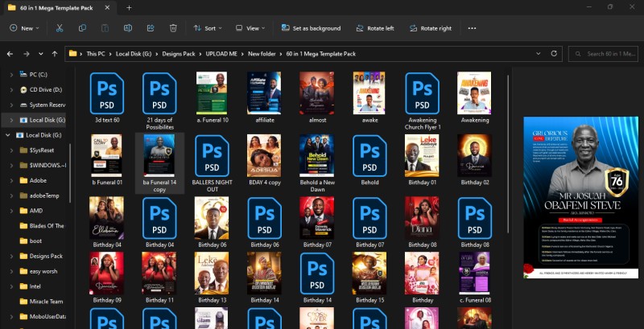
Task: Expand the PC (C:) tree node
Action: coord(11,75)
